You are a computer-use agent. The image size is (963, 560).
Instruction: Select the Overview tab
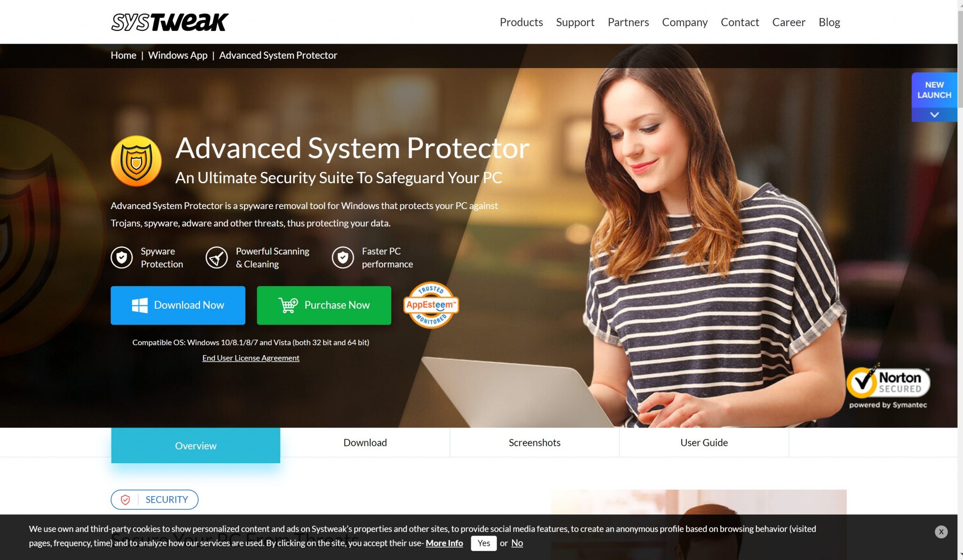(x=196, y=445)
